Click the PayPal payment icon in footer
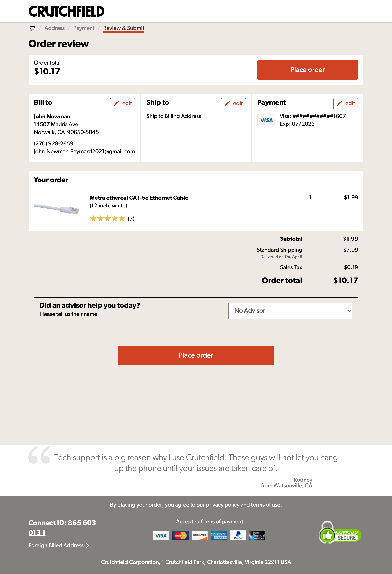Viewport: 392px width, 574px height. (238, 535)
